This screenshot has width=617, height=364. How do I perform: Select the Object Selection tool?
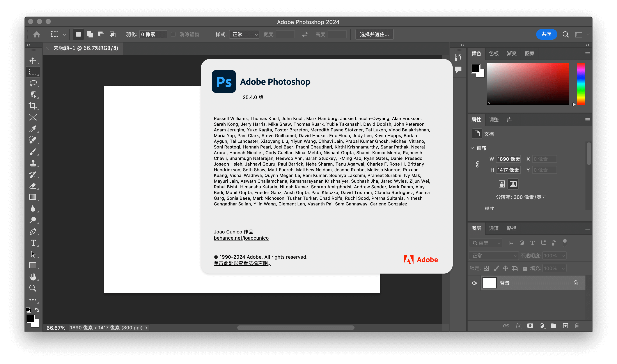(33, 94)
